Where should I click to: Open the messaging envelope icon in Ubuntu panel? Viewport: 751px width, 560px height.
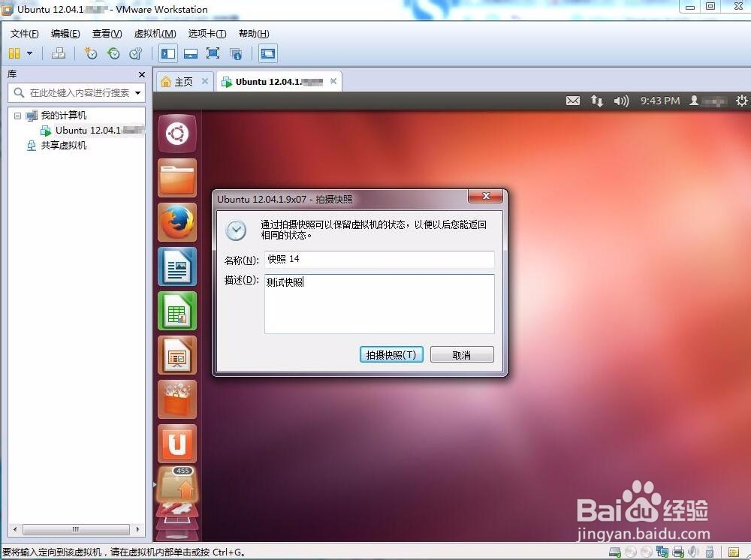point(573,100)
